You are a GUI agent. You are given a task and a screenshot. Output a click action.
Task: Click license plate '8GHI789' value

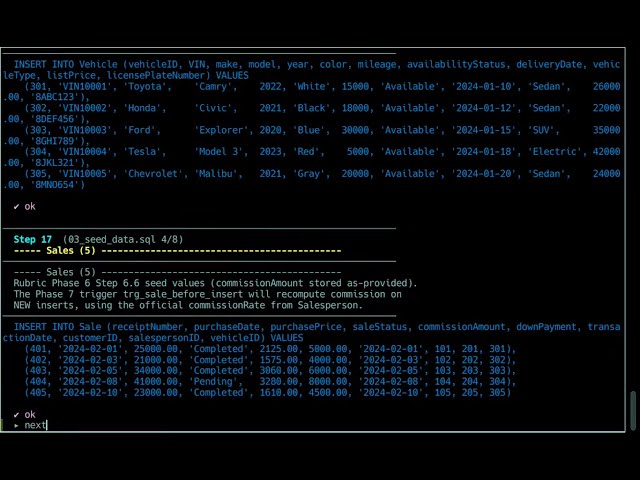point(55,141)
